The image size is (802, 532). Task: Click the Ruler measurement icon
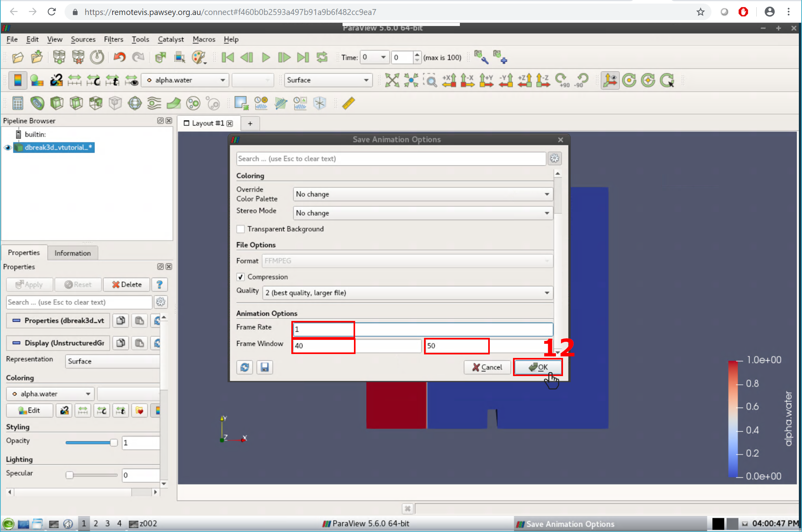[x=348, y=103]
